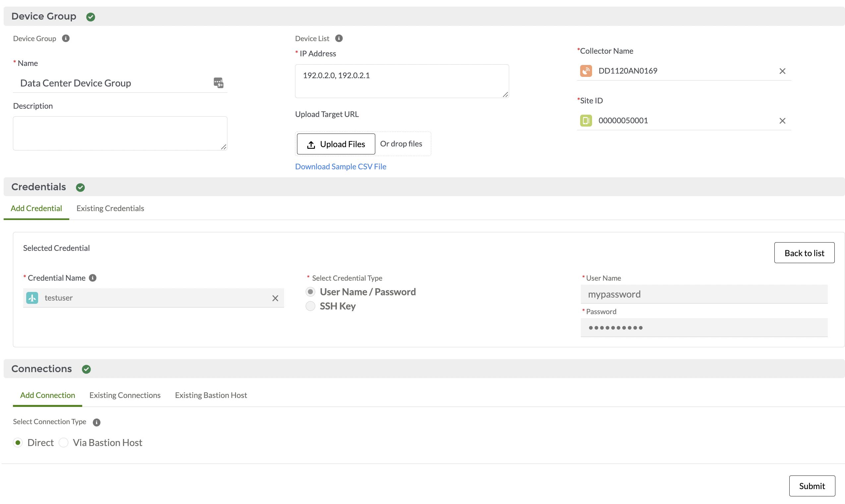The height and width of the screenshot is (504, 845).
Task: Click the credential icon next to testuser
Action: tap(32, 298)
